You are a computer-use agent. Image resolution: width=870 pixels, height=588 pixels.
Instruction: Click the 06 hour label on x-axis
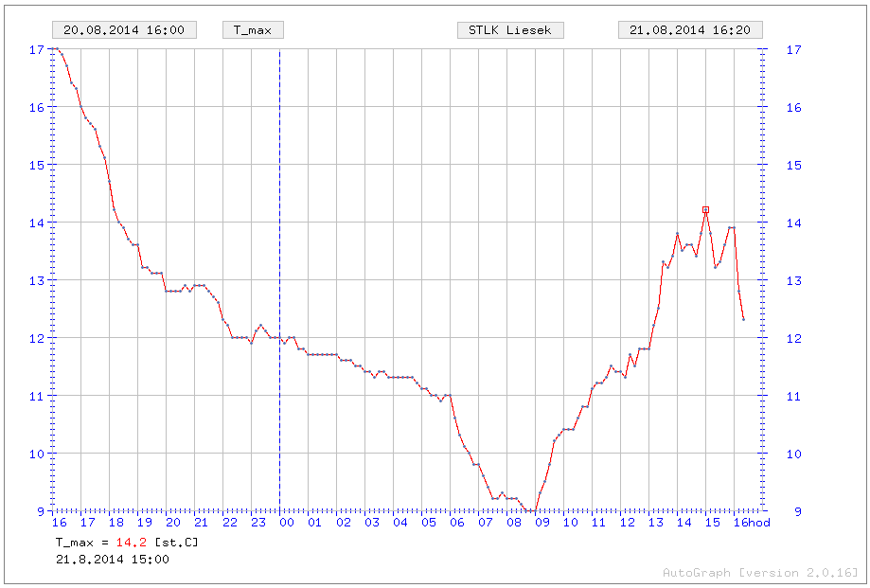(457, 523)
